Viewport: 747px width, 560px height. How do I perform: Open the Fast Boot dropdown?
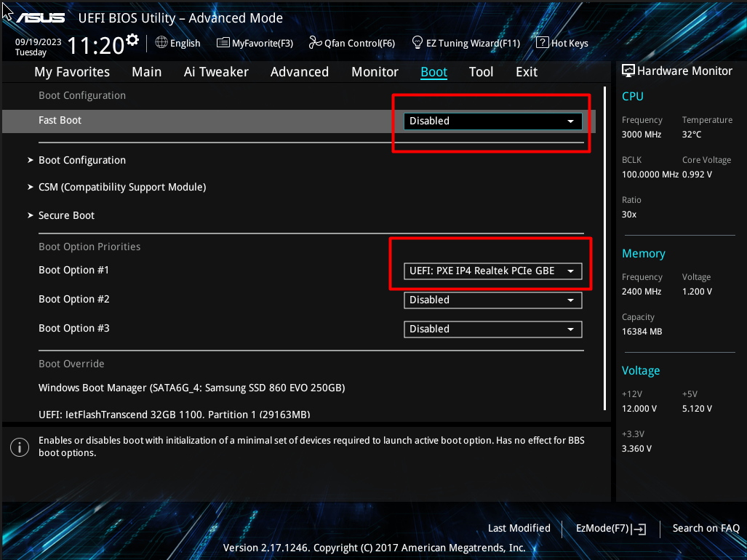tap(492, 121)
